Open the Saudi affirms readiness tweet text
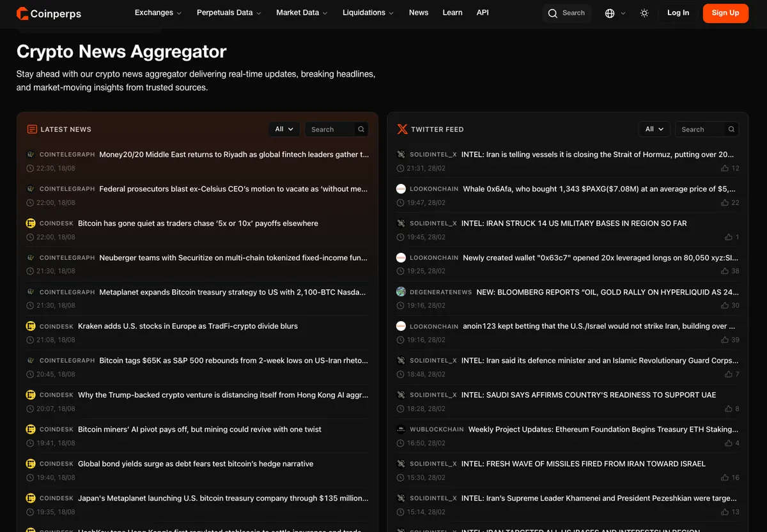The image size is (767, 532). point(589,395)
